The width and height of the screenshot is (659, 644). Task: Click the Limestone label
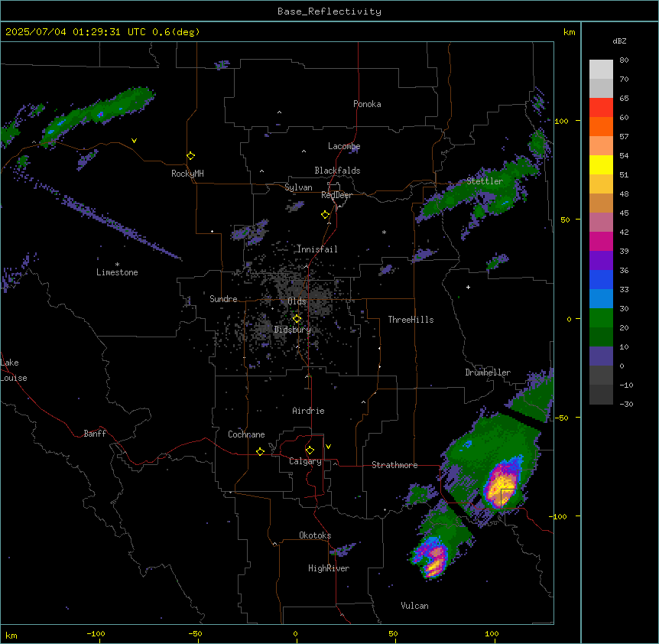coord(117,272)
